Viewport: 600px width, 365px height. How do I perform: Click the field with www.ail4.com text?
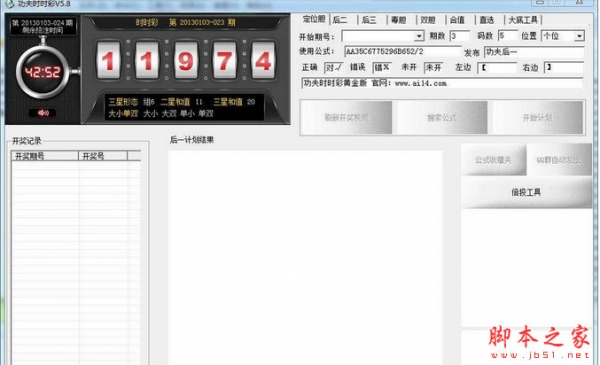(x=442, y=83)
